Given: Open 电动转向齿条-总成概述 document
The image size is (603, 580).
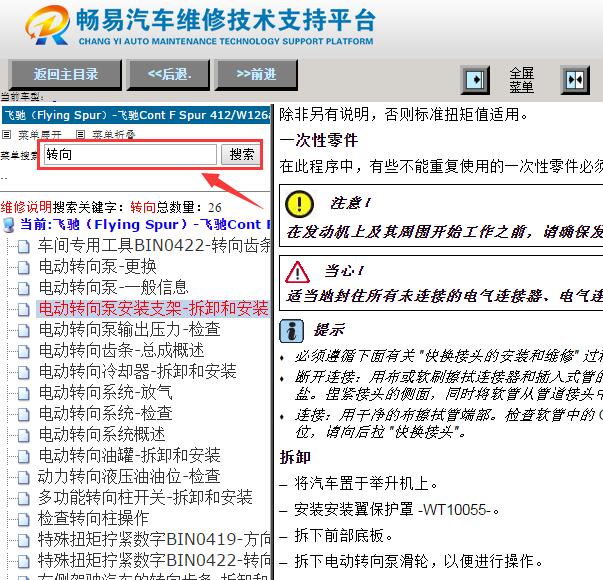Looking at the screenshot, I should 122,350.
